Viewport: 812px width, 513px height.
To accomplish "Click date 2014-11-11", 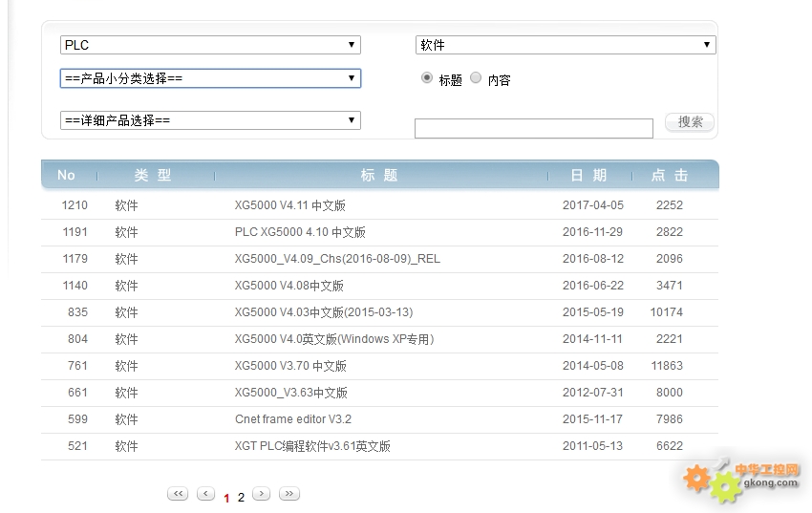I will [593, 339].
